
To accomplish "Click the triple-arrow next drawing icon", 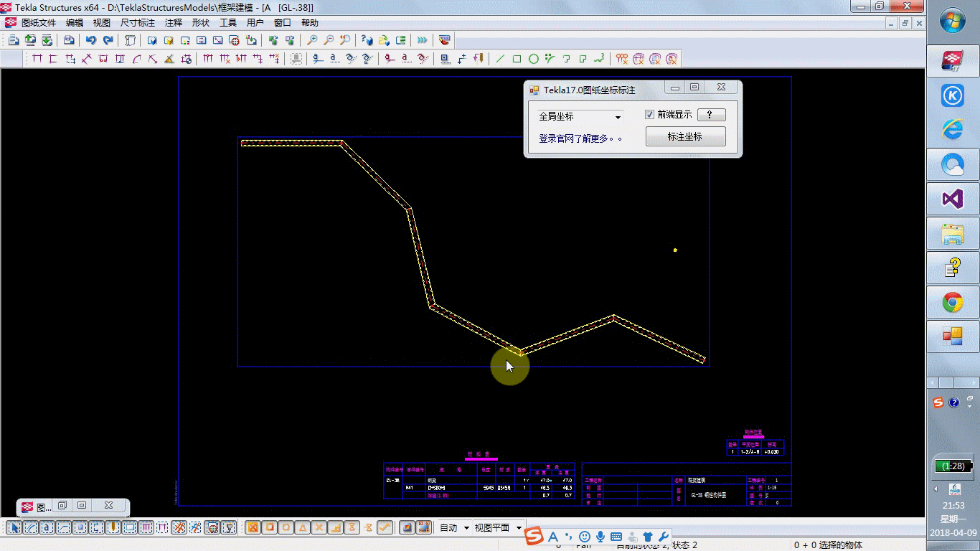I will tap(422, 40).
